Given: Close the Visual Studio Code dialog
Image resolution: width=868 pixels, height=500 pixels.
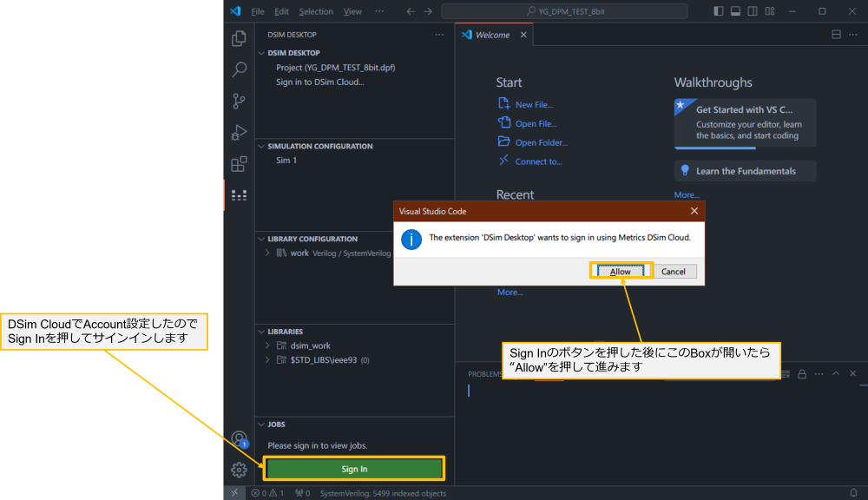Looking at the screenshot, I should tap(694, 211).
